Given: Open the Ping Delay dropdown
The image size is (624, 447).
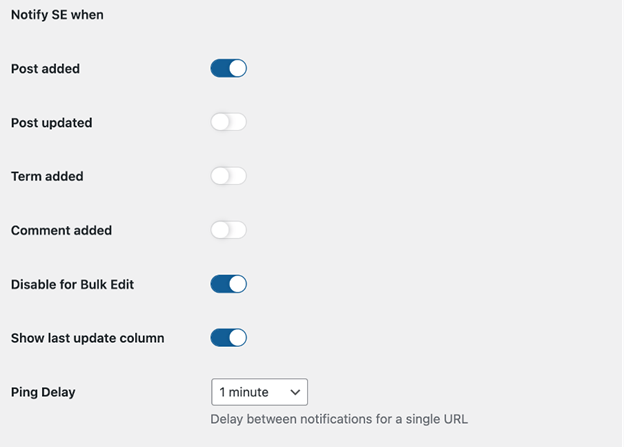Looking at the screenshot, I should pyautogui.click(x=259, y=392).
